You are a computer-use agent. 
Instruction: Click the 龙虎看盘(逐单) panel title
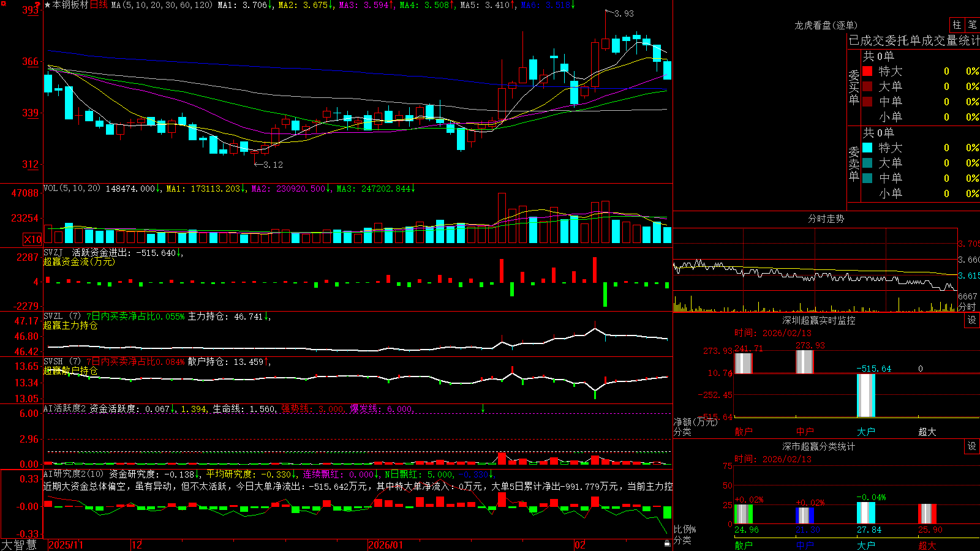pos(826,25)
